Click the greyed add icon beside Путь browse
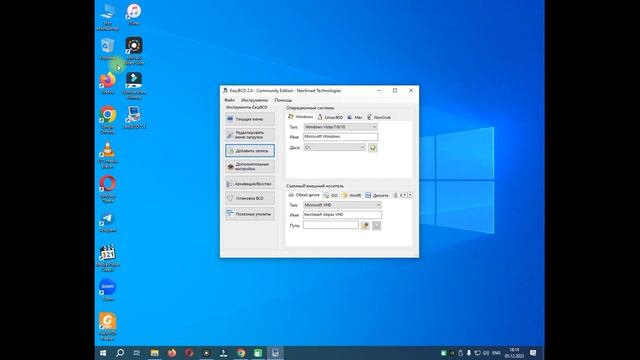Image resolution: width=640 pixels, height=360 pixels. click(376, 225)
